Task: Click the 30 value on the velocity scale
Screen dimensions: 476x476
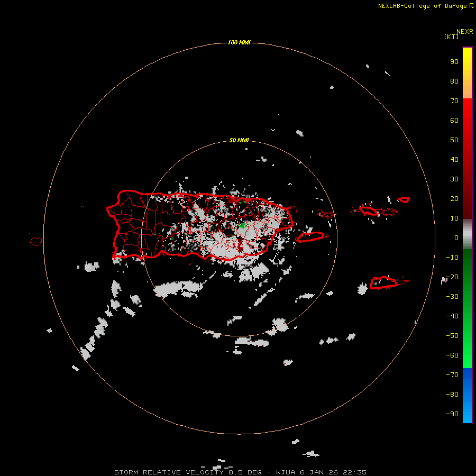Action: [454, 179]
